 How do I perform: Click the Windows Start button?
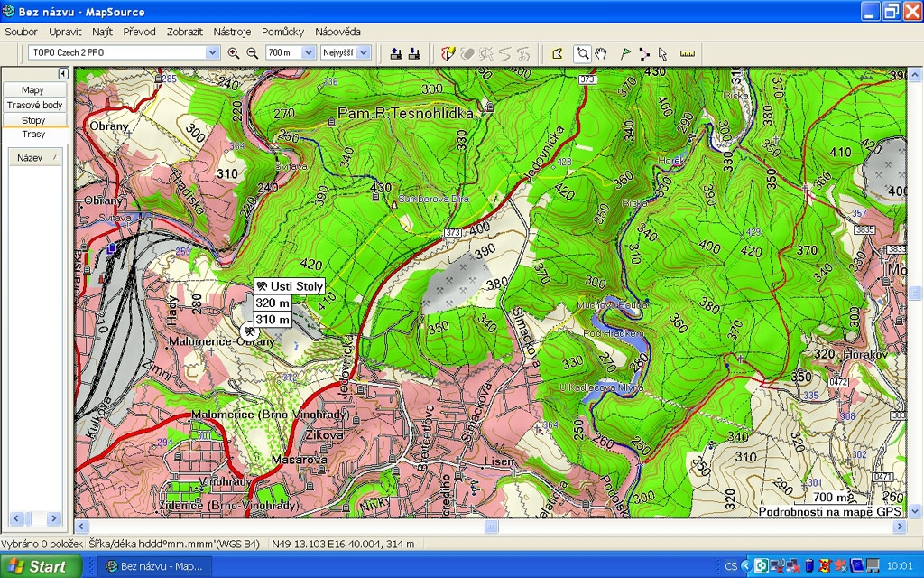[x=41, y=566]
